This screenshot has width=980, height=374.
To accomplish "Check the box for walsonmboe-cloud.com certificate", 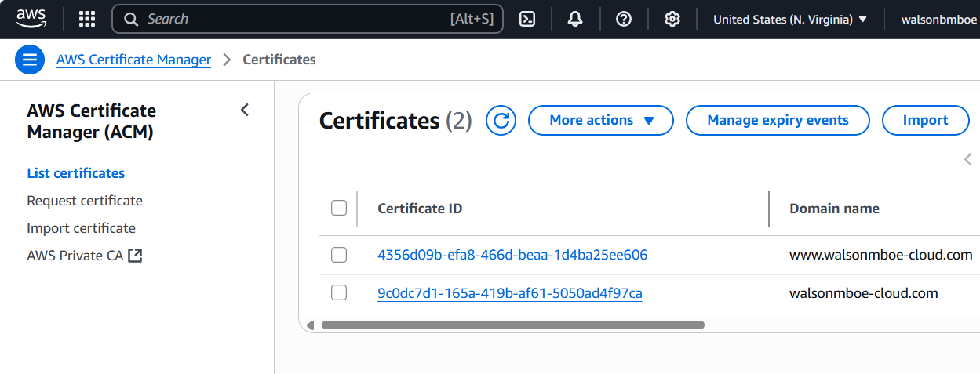I will point(339,293).
